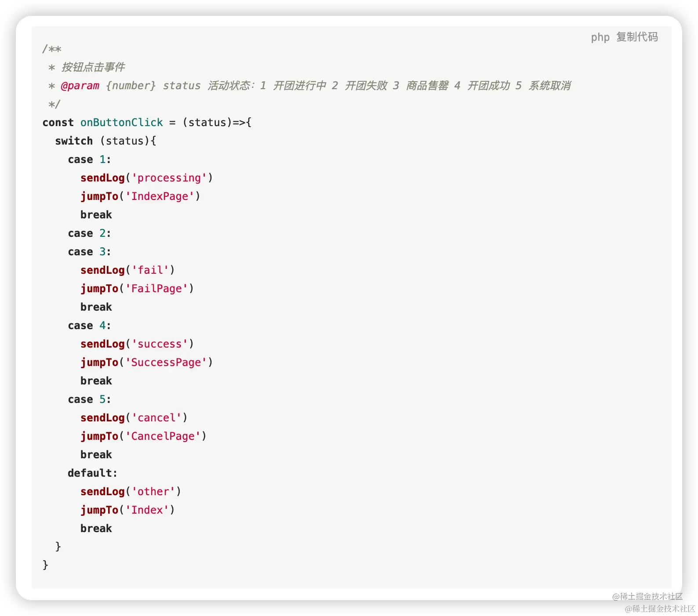
Task: Click the php language label
Action: coord(600,38)
